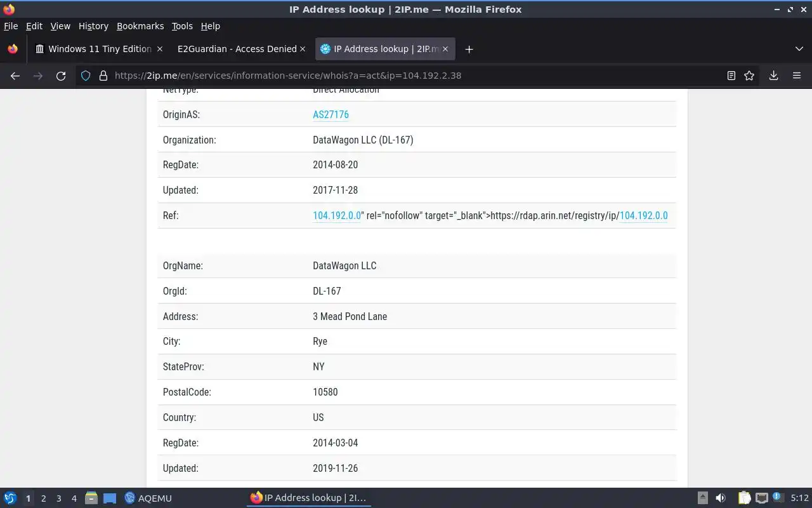Open the taskbar start menu icon
This screenshot has width=812, height=508.
click(10, 498)
